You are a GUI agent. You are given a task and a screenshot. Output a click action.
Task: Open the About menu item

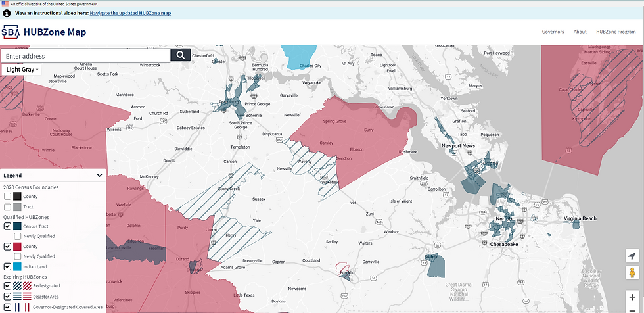tap(580, 32)
